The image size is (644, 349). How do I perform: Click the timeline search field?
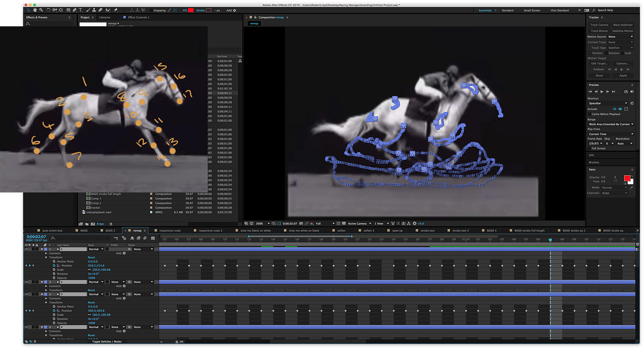click(x=80, y=238)
